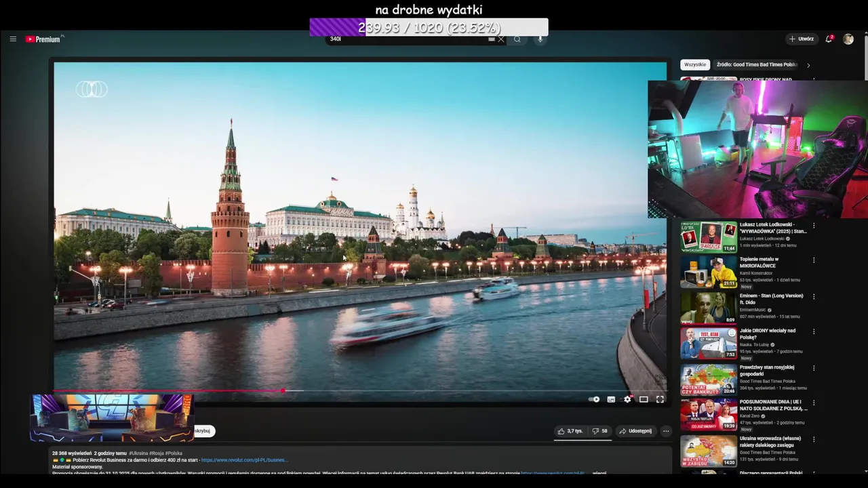The height and width of the screenshot is (488, 868).
Task: Open more actions menu beside Udostępnij
Action: pos(666,431)
